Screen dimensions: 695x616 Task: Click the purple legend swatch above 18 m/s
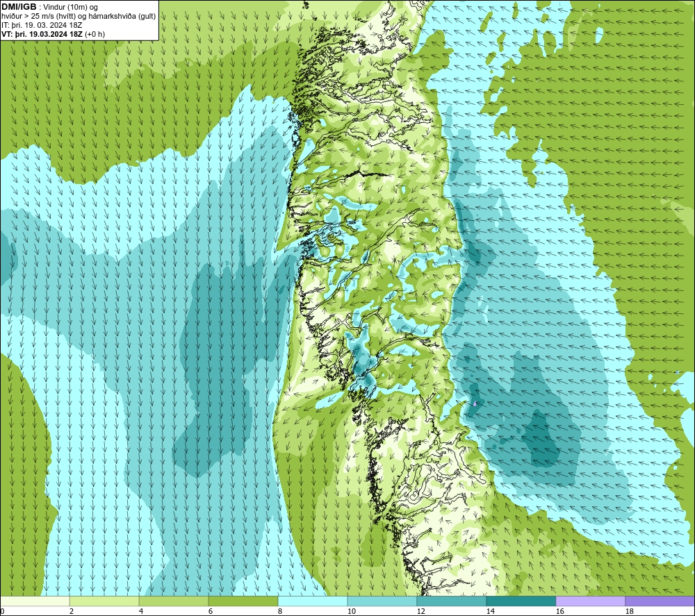click(660, 601)
